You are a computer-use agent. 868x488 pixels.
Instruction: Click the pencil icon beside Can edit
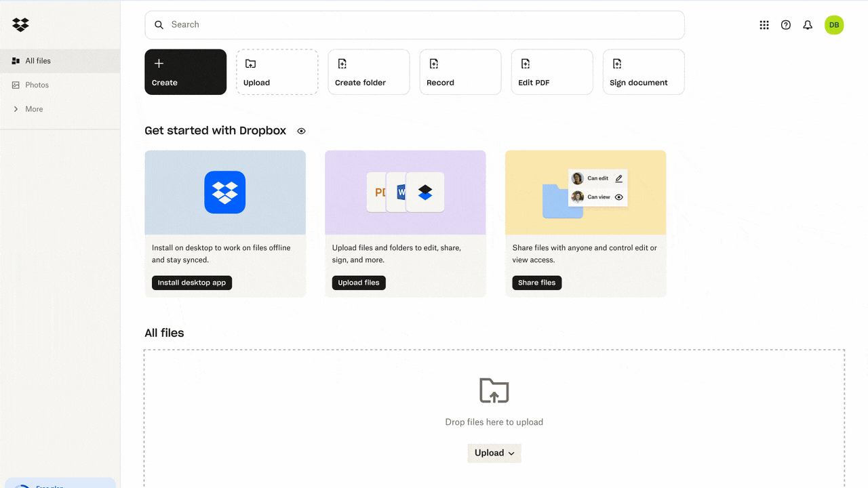pyautogui.click(x=618, y=179)
